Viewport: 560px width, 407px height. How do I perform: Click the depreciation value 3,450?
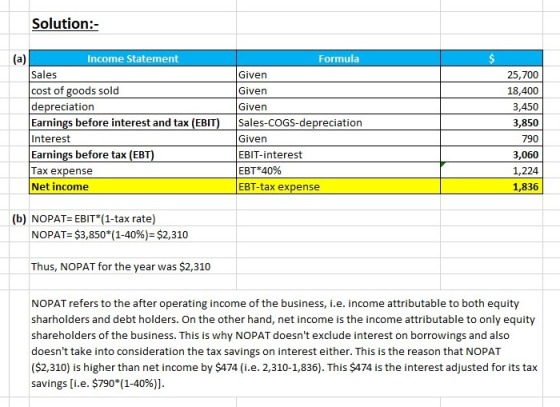[x=491, y=107]
